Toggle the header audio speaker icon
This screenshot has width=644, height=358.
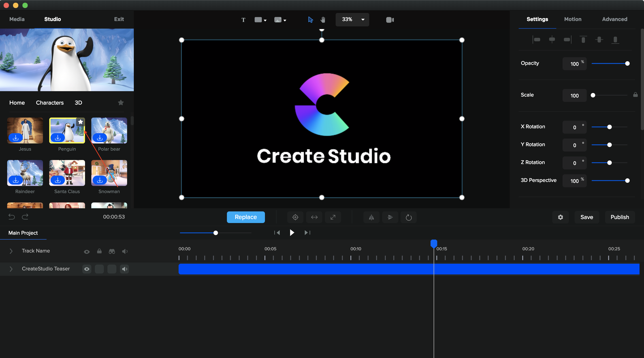click(x=124, y=251)
